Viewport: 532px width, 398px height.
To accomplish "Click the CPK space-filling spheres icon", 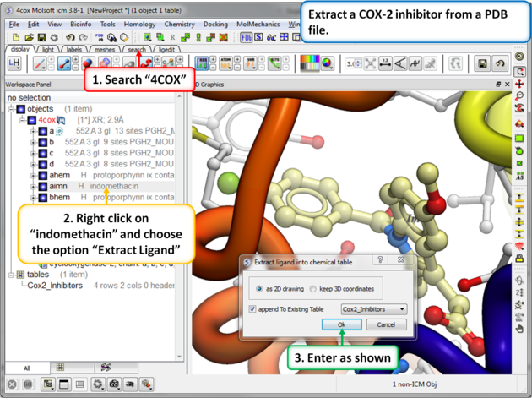I will pos(88,63).
